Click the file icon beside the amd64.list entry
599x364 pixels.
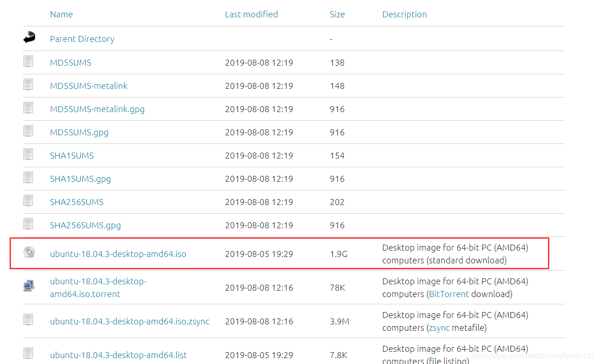coord(29,354)
